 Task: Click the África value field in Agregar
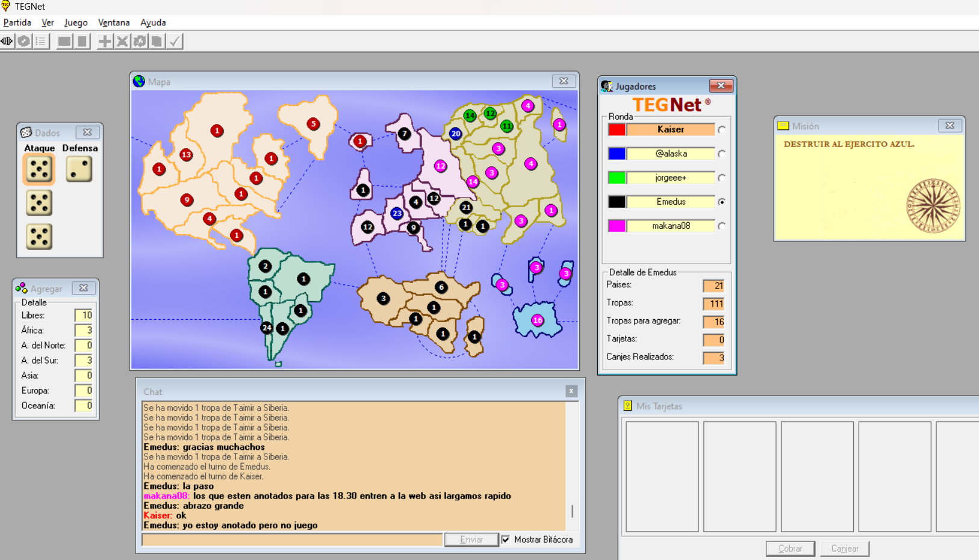coord(83,330)
